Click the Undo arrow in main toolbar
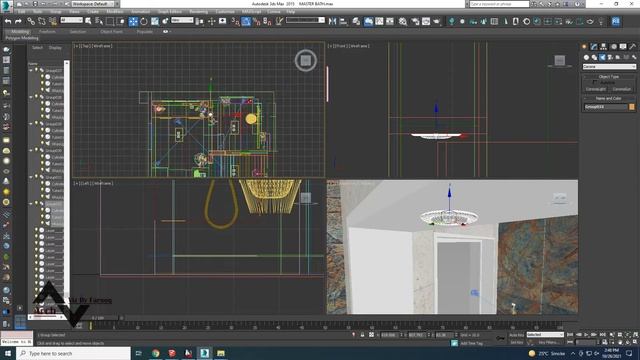This screenshot has width=640, height=360. 8,21
